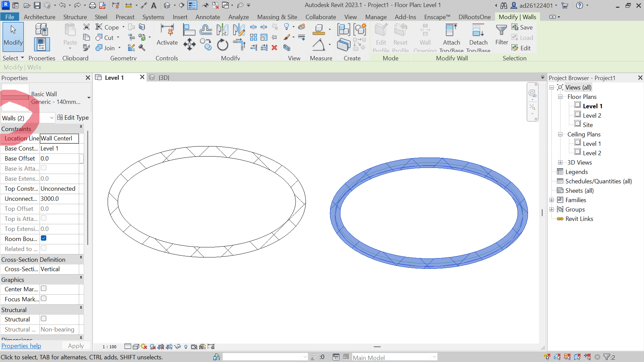Enable the Structural checkbox
Viewport: 644px width, 362px height.
44,319
